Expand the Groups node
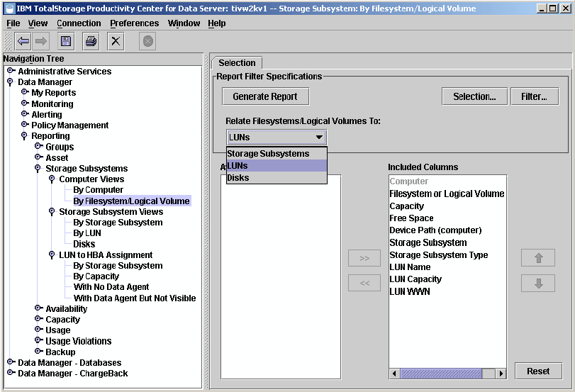Screen dimensions: 575x392 coord(38,146)
